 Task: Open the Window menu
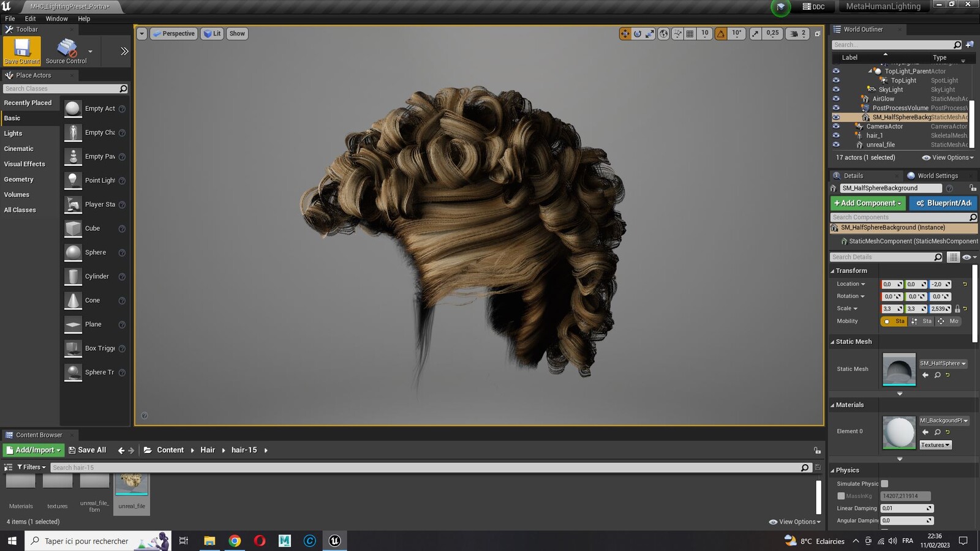pyautogui.click(x=56, y=19)
